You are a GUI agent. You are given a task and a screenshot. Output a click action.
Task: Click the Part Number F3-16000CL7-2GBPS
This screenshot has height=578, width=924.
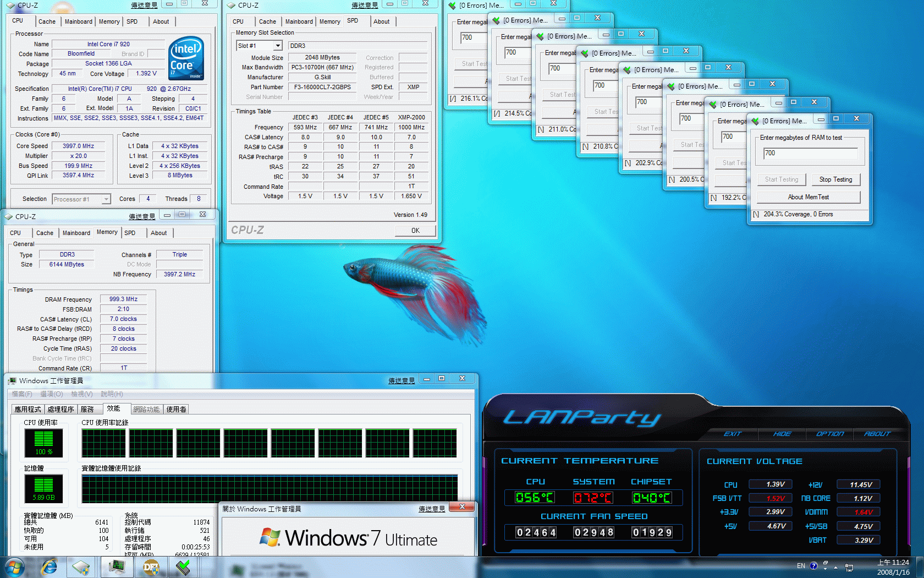322,87
